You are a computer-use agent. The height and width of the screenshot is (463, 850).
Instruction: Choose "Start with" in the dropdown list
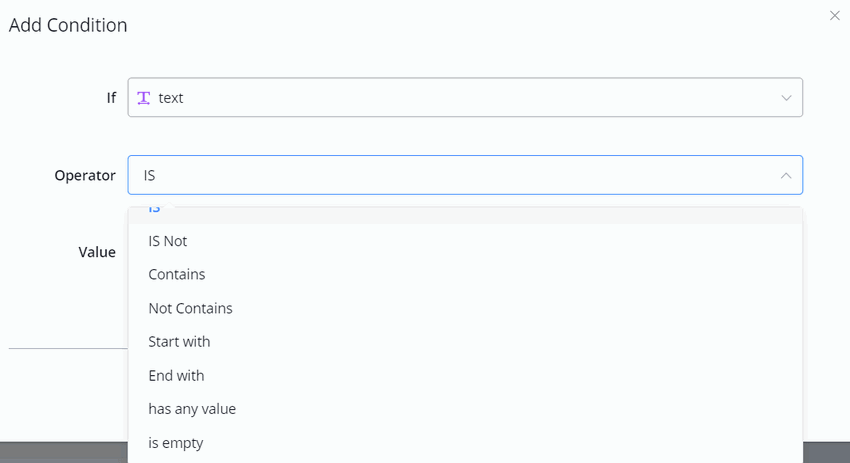click(x=179, y=341)
